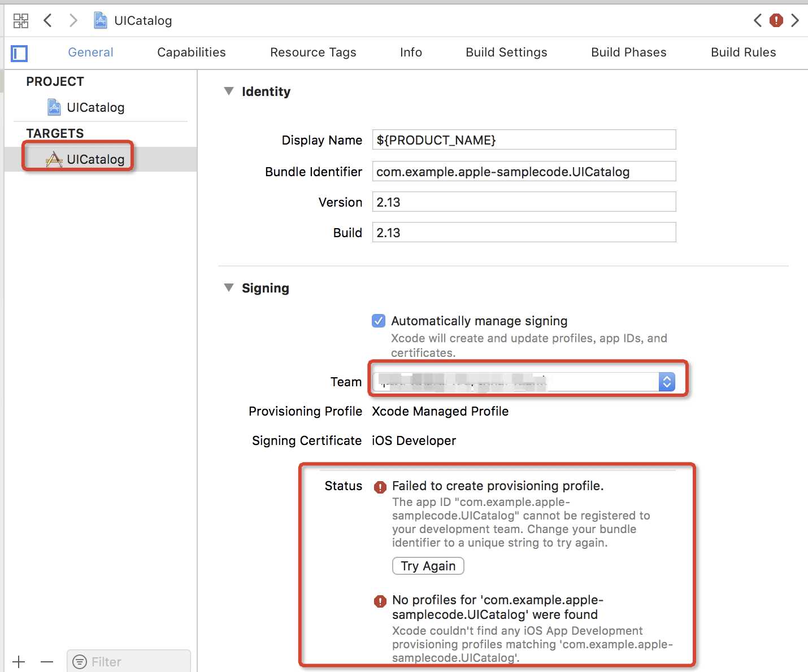Remove target with the minus icon
Image resolution: width=808 pixels, height=672 pixels.
point(47,662)
